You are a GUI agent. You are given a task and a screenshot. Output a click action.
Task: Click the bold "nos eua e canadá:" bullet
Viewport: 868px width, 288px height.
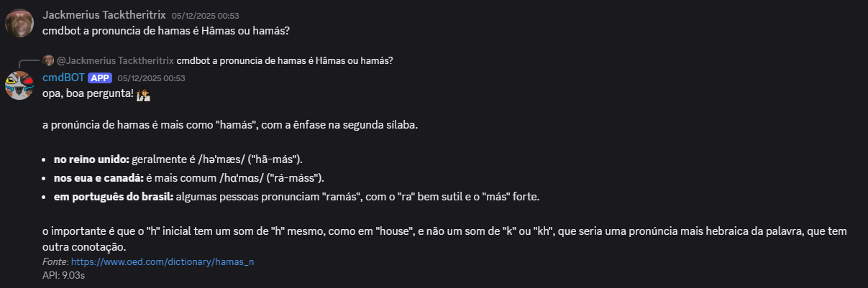point(99,177)
